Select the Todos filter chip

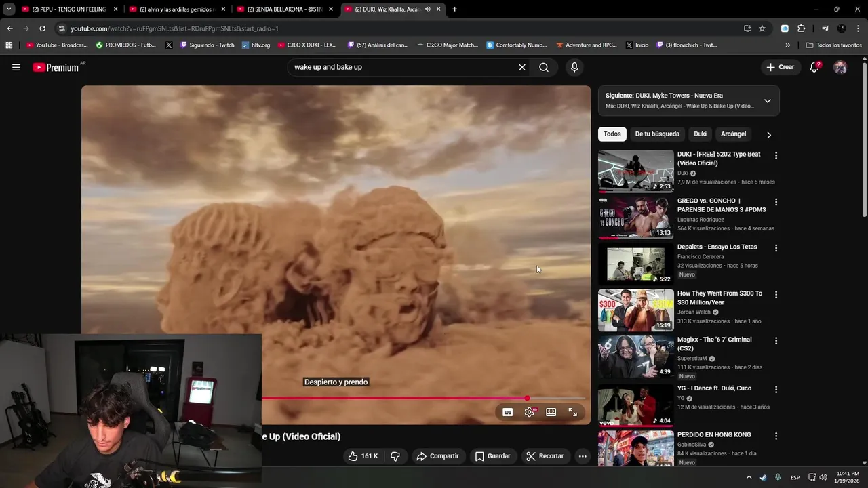click(x=612, y=134)
